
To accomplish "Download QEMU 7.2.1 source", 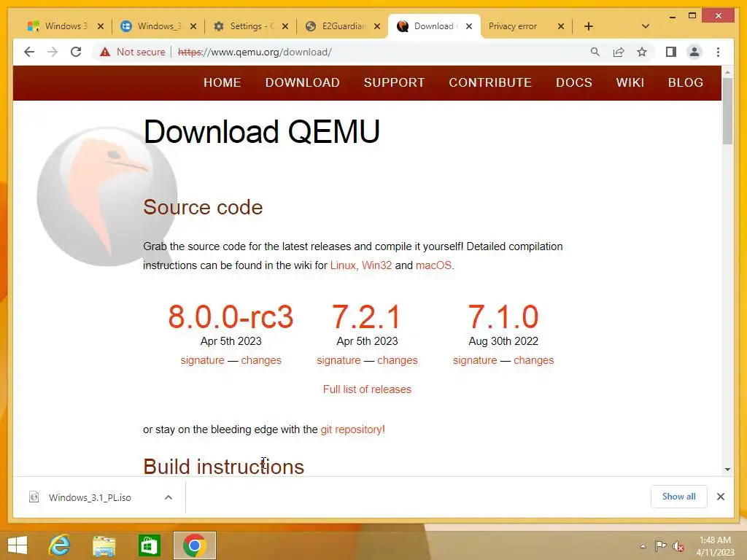I will [366, 316].
